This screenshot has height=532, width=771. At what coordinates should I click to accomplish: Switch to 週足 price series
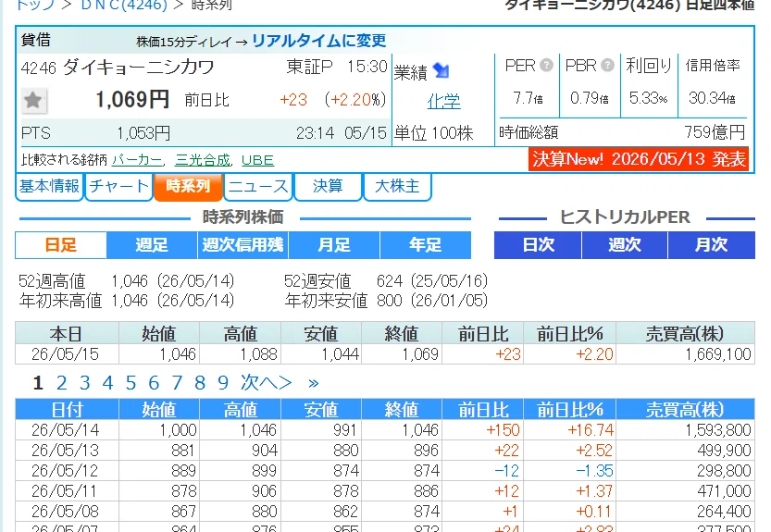pos(152,245)
